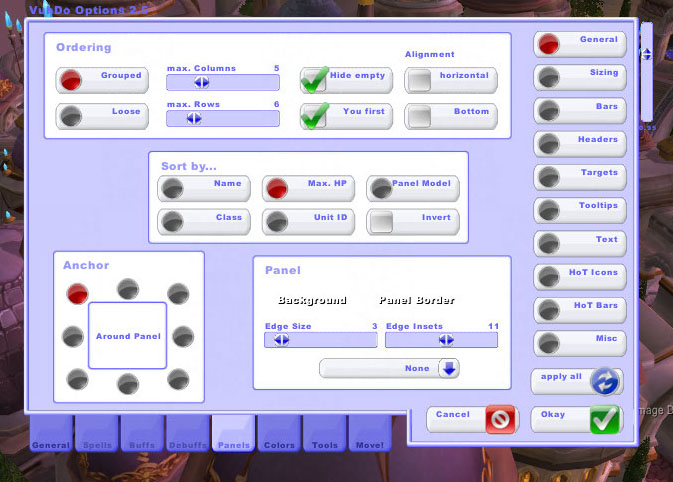Image resolution: width=673 pixels, height=482 pixels.
Task: Click the blue apply all refresh icon
Action: coord(604,382)
